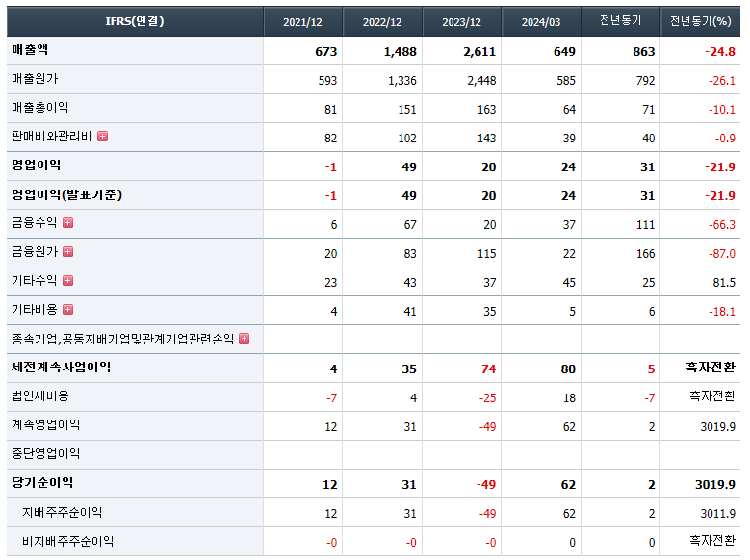
Task: Click 비지배주주순이익 흑자전환 cell
Action: coord(712,541)
